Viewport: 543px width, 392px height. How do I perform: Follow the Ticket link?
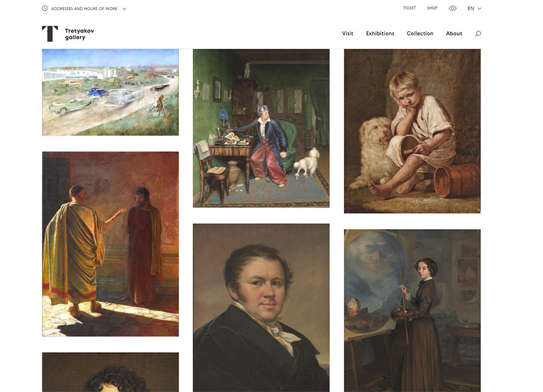(x=409, y=8)
